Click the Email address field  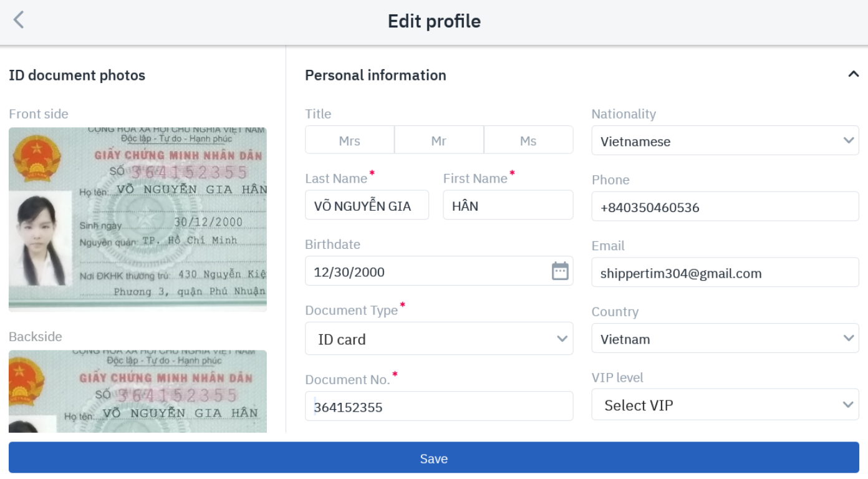coord(725,273)
